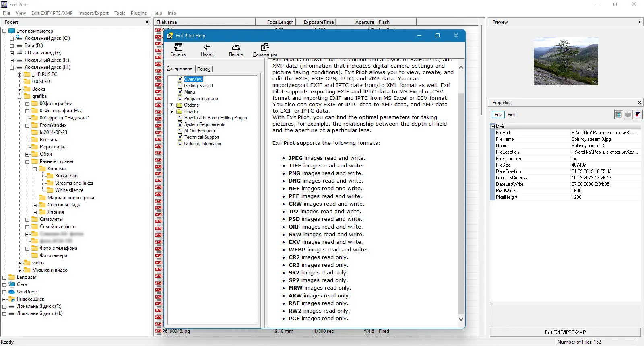This screenshot has width=644, height=346.
Task: Click the Lenouser folder icon
Action: coord(12,277)
